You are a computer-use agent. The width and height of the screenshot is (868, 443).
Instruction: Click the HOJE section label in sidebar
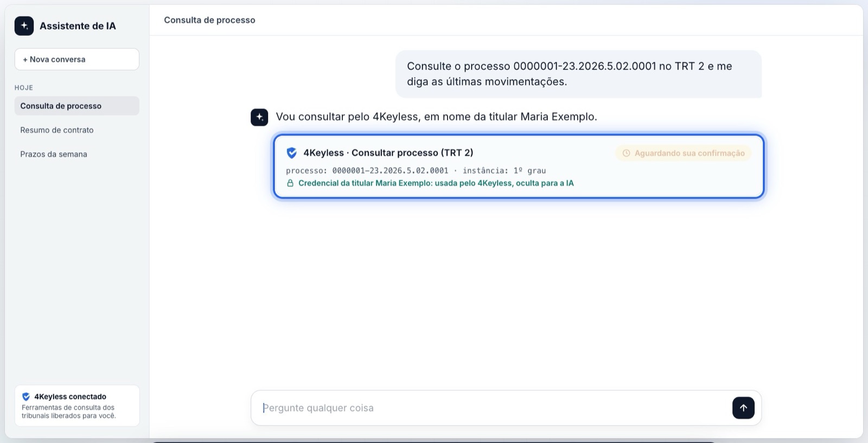(24, 87)
